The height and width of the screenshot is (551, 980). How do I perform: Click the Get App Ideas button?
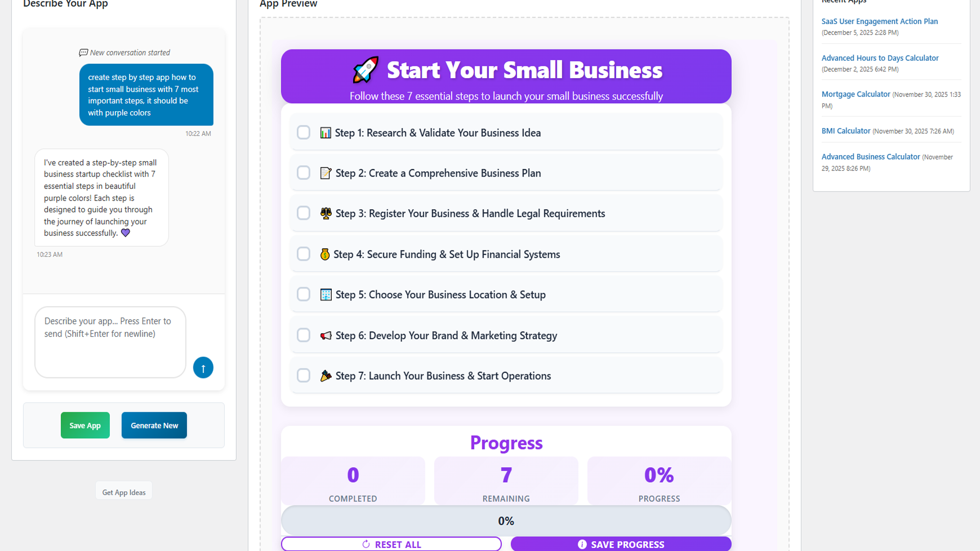(x=124, y=490)
